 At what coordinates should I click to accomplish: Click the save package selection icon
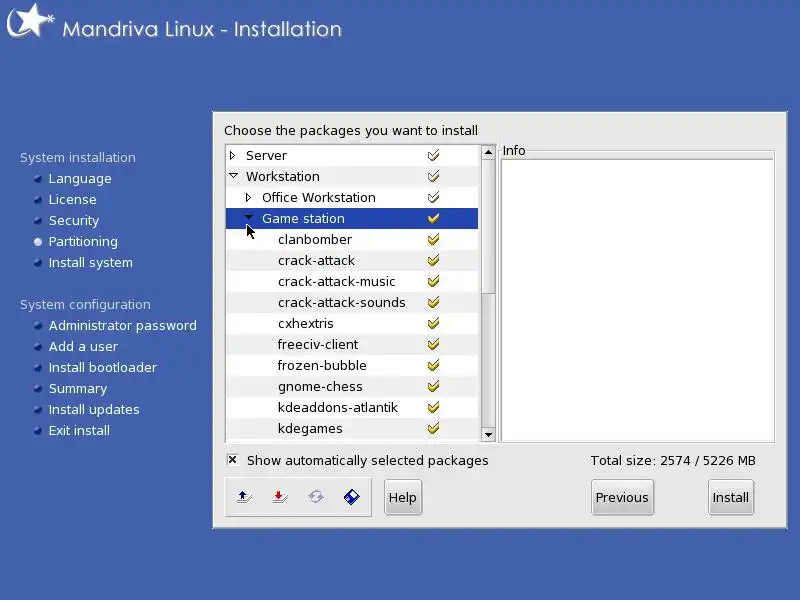tap(280, 496)
